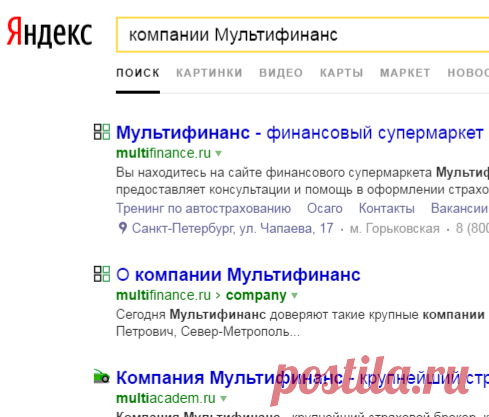Click map pin icon near Санкт-Петербург address
Image resolution: width=489 pixels, height=417 pixels.
point(123,228)
